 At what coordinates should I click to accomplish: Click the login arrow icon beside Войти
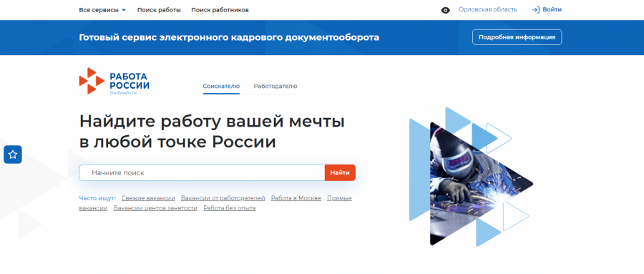[535, 10]
